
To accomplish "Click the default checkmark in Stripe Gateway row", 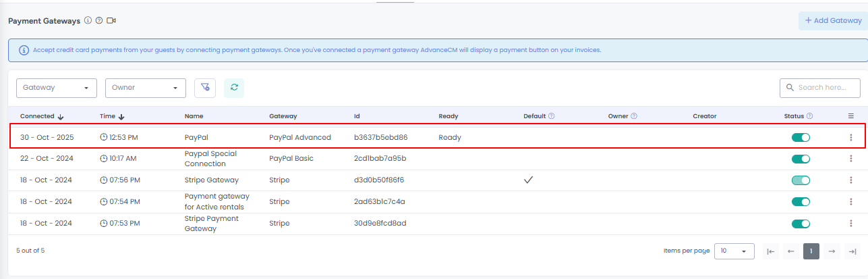I will [x=529, y=180].
